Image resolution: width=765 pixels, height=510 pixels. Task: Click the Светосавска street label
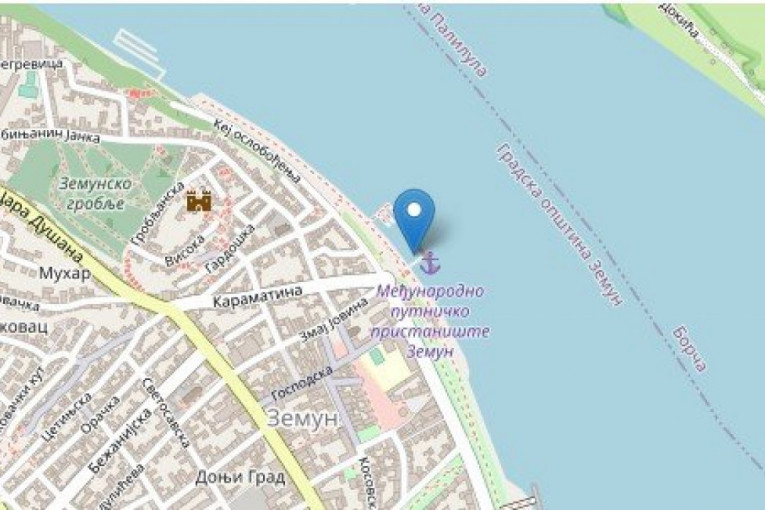coord(166,413)
